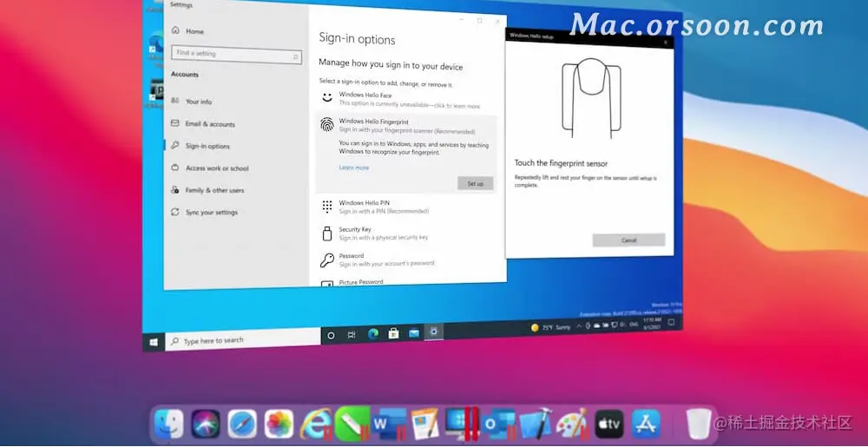Viewport: 868px width, 447px height.
Task: Open the Action Center notifications icon
Action: pos(672,321)
